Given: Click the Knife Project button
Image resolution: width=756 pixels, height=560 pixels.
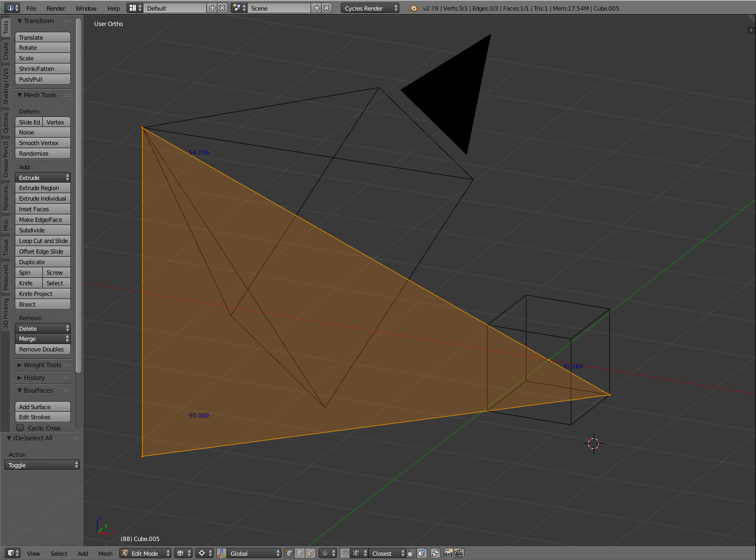Looking at the screenshot, I should click(43, 293).
